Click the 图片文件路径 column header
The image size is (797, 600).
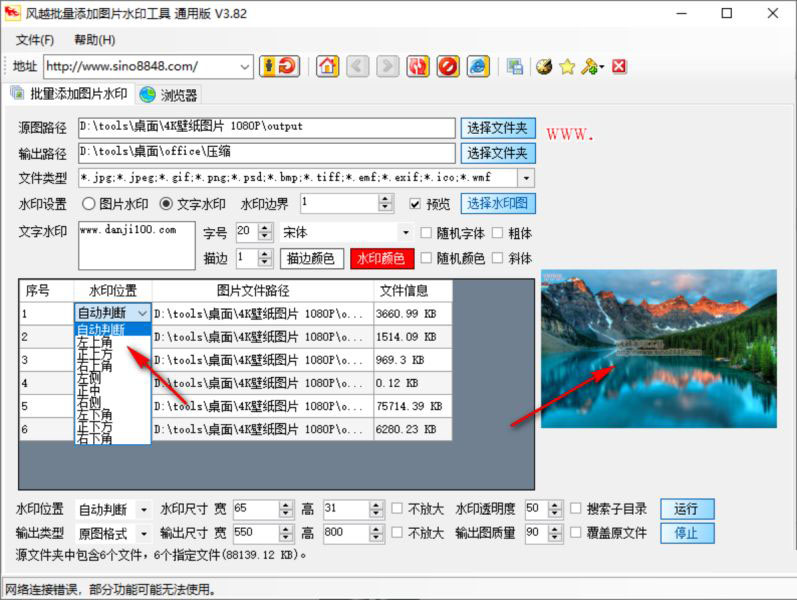[263, 291]
